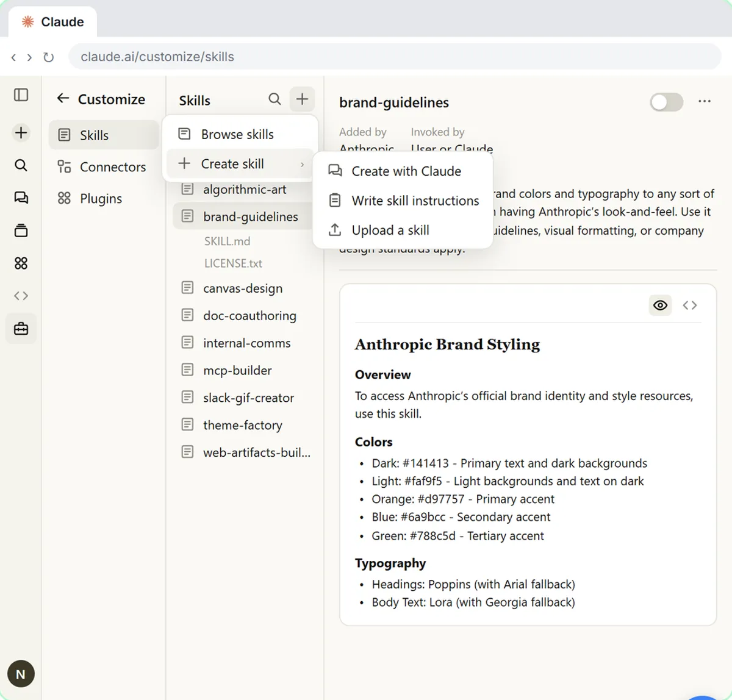Open projects stack icon in left rail
Viewport: 732px width, 700px height.
(21, 230)
